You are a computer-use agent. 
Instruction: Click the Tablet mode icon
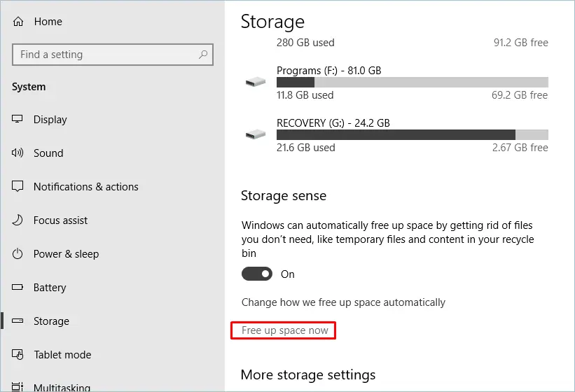[x=18, y=355]
